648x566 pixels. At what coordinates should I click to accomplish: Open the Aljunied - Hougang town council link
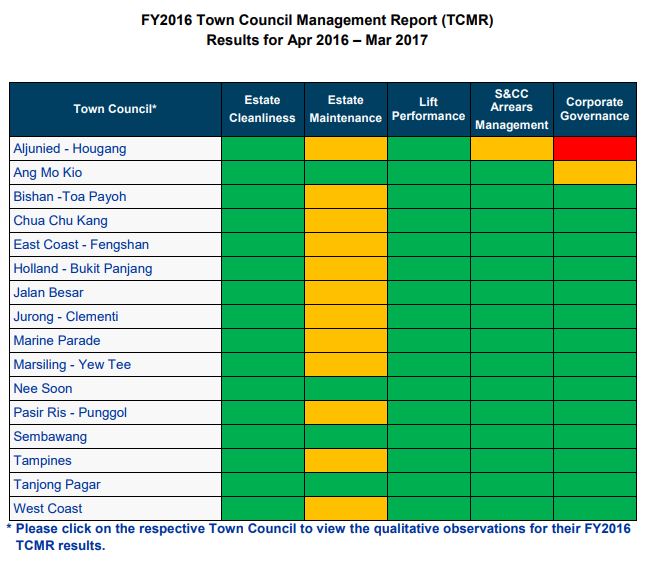click(x=70, y=149)
